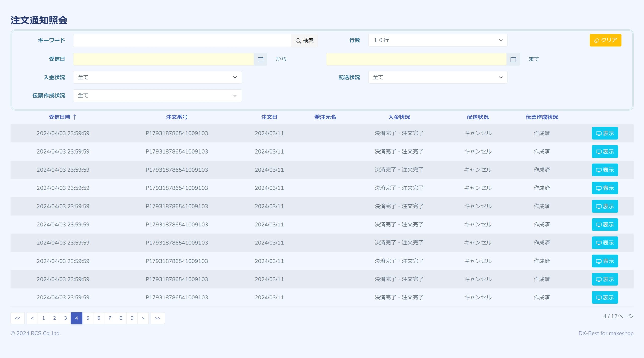The image size is (644, 358).
Task: Go to page 5 in pagination
Action: pyautogui.click(x=88, y=318)
